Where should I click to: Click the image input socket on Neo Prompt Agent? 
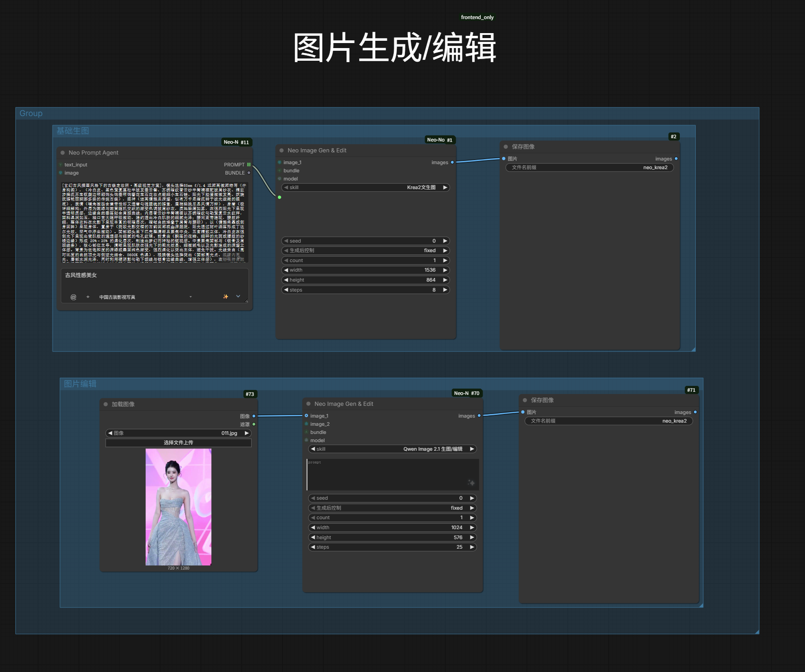coord(61,173)
